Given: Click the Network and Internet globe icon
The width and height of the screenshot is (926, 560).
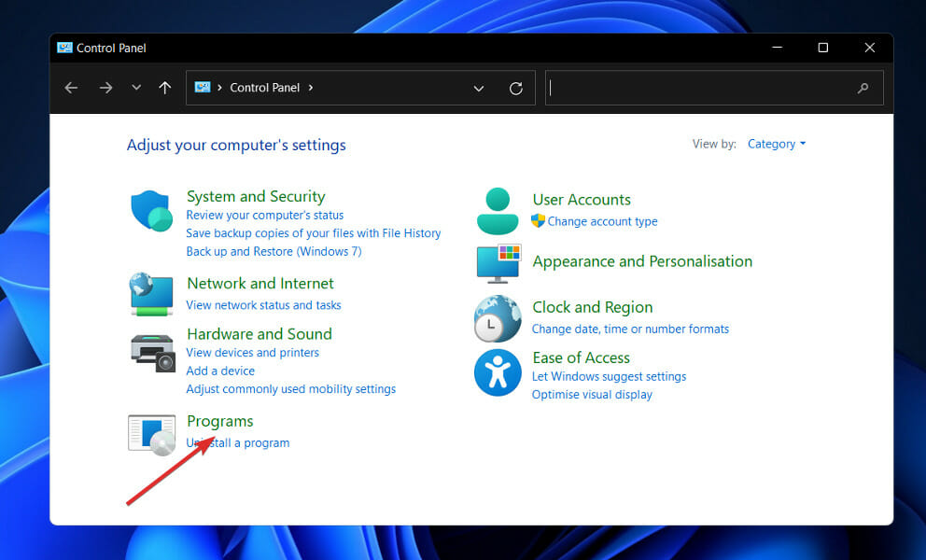Looking at the screenshot, I should 151,294.
